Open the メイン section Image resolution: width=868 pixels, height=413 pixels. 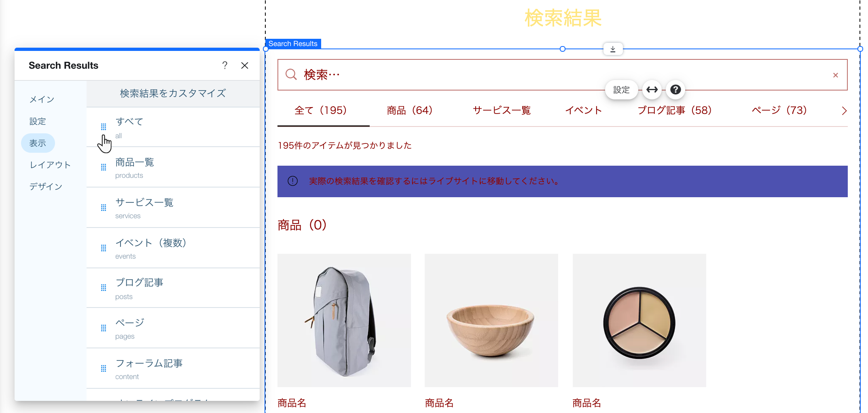coord(42,99)
